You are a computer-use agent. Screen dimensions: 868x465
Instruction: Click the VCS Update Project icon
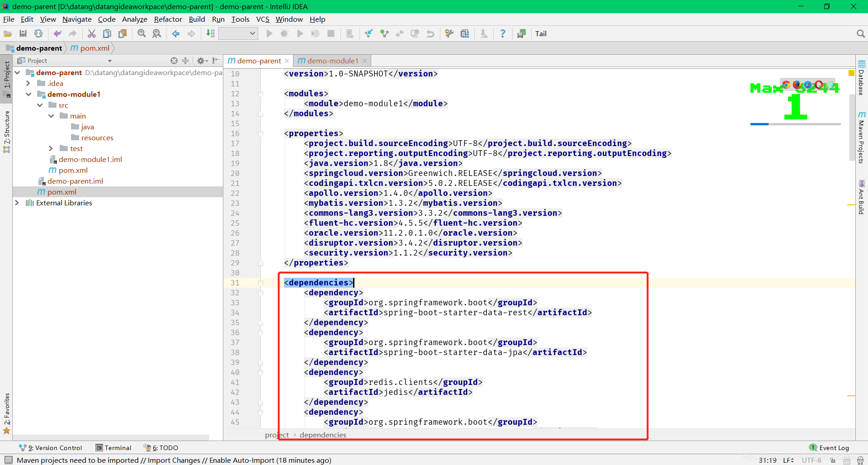tap(369, 33)
